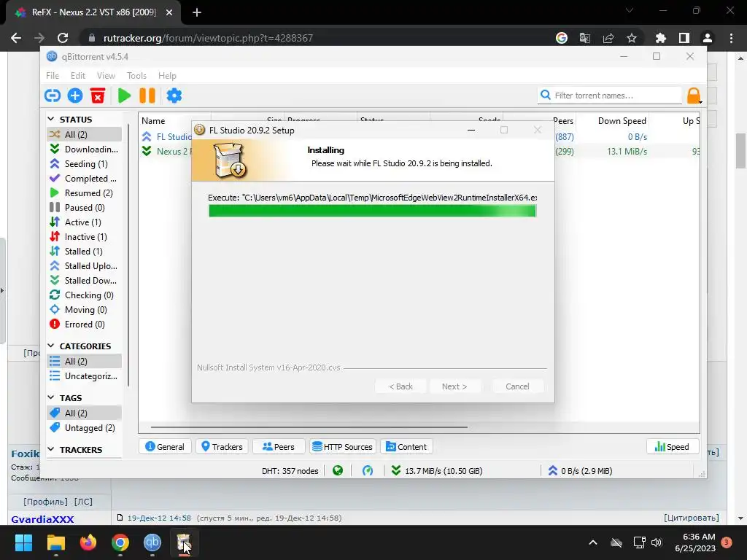The image size is (747, 560).
Task: Open the Tools menu in qBittorrent
Action: click(136, 76)
